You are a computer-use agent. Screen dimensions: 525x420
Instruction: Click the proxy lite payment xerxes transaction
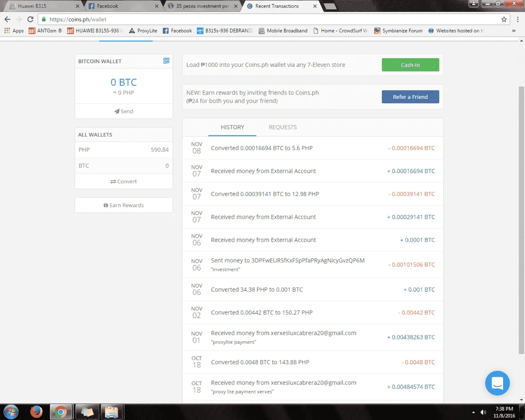(x=313, y=387)
